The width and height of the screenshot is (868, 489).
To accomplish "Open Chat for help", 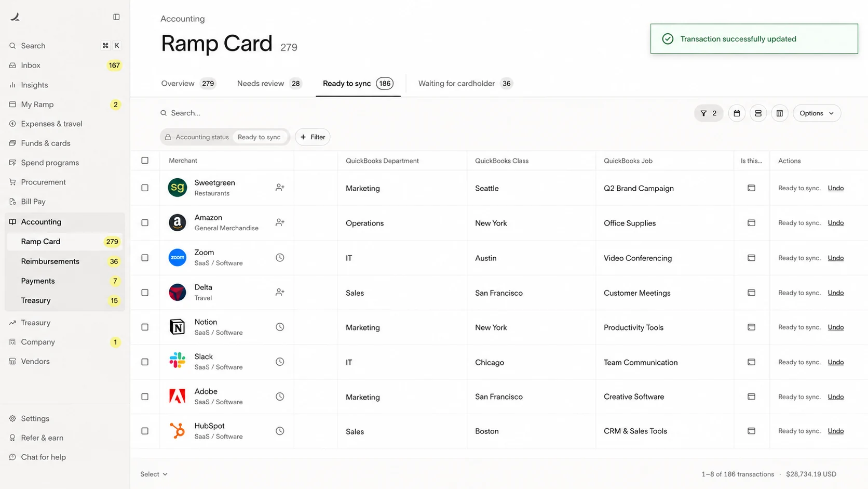I will click(65, 457).
